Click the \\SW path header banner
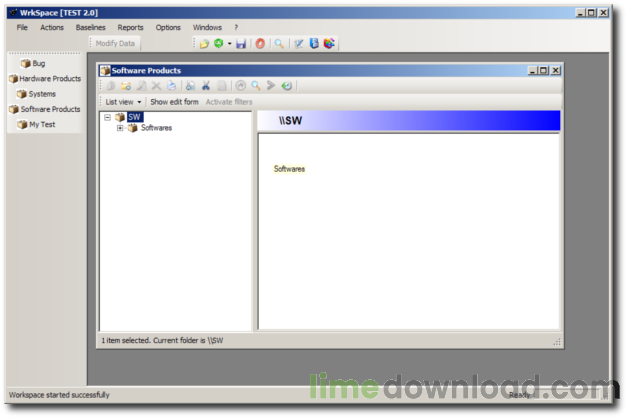The height and width of the screenshot is (418, 627). pyautogui.click(x=409, y=120)
